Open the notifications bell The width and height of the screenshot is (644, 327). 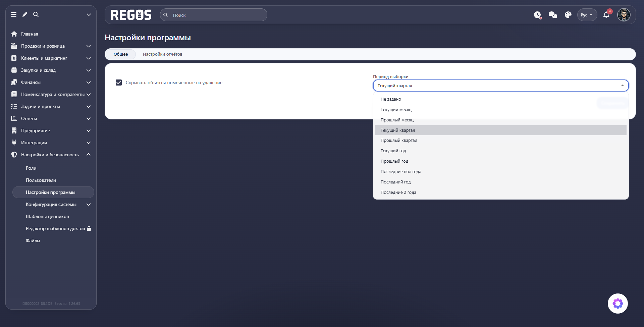click(606, 15)
